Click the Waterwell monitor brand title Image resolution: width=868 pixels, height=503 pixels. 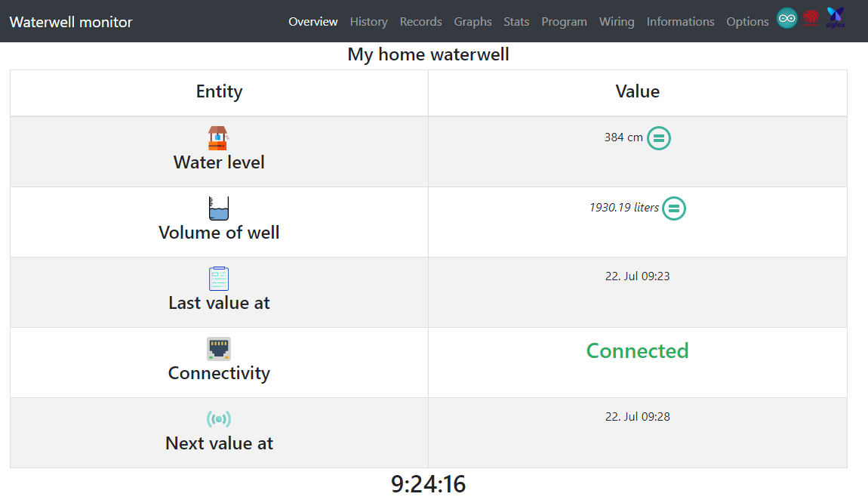coord(71,22)
